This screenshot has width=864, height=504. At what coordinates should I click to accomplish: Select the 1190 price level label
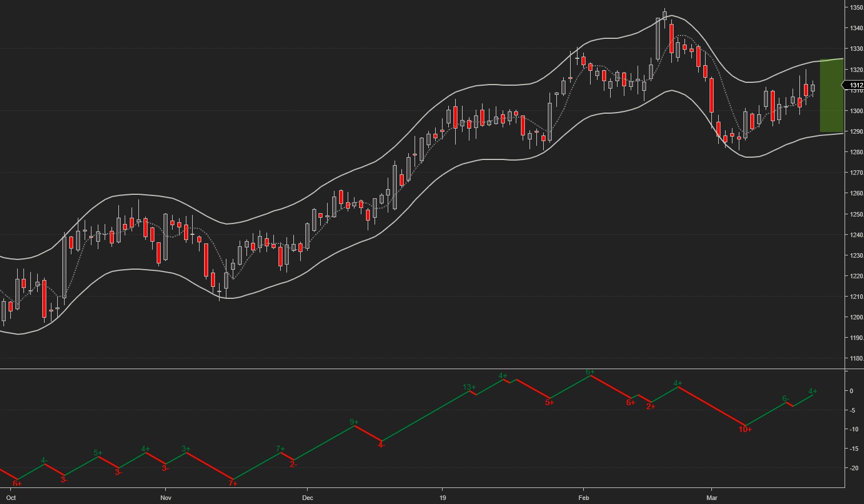pyautogui.click(x=856, y=338)
